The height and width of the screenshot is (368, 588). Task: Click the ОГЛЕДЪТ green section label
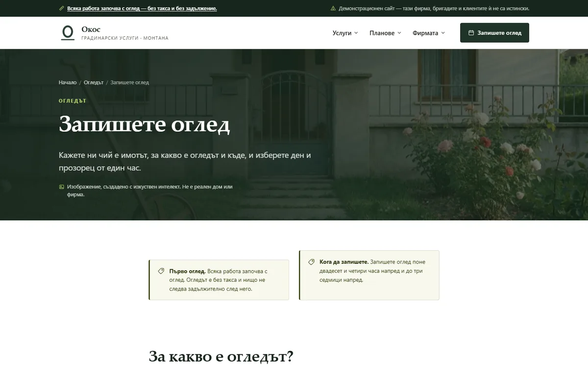click(73, 101)
